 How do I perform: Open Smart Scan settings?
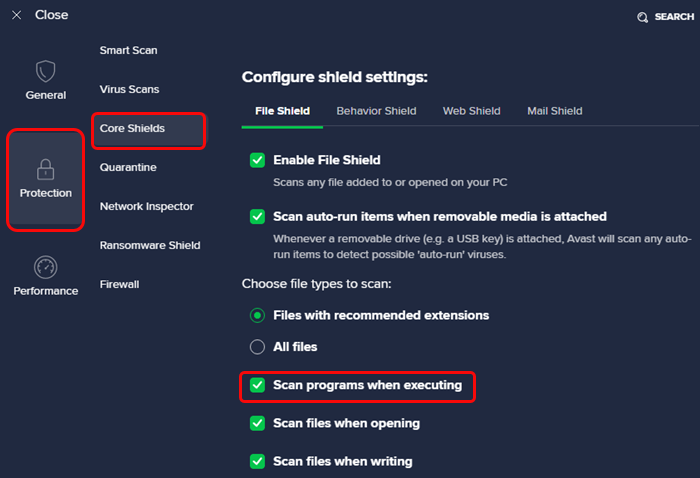pyautogui.click(x=129, y=50)
